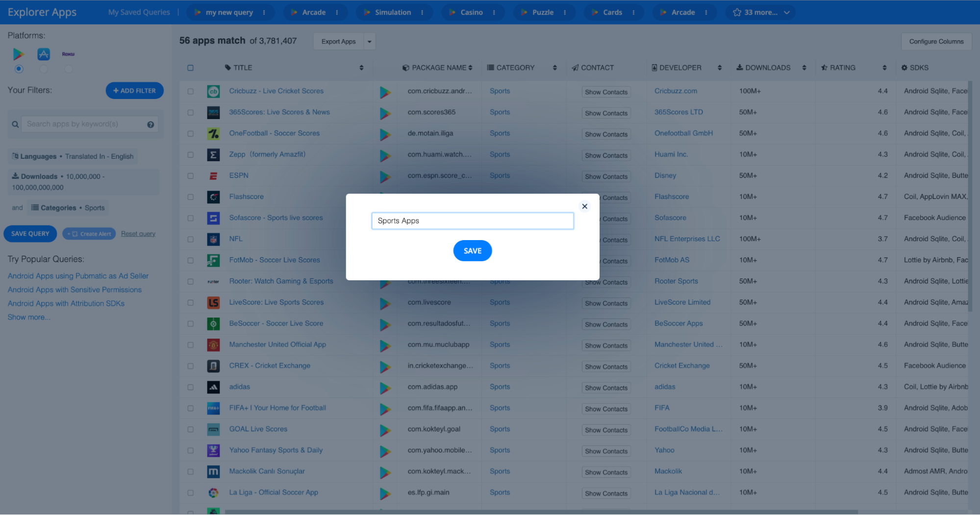
Task: Open the LiveScore app icon
Action: pyautogui.click(x=213, y=302)
